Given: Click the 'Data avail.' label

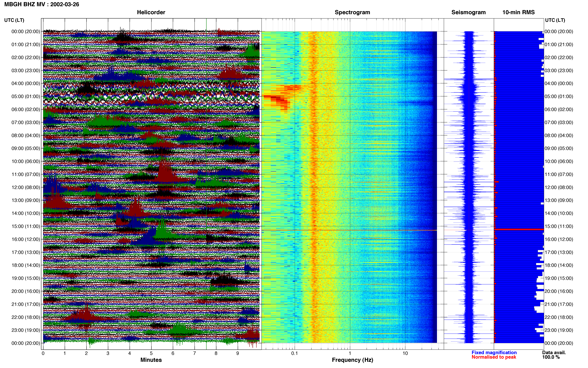Looking at the screenshot, I should coord(554,353).
